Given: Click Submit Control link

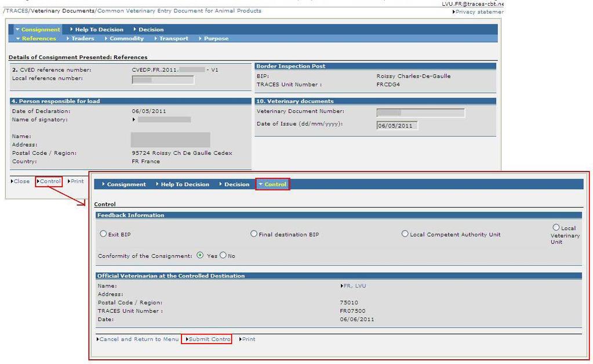Looking at the screenshot, I should pyautogui.click(x=208, y=339).
